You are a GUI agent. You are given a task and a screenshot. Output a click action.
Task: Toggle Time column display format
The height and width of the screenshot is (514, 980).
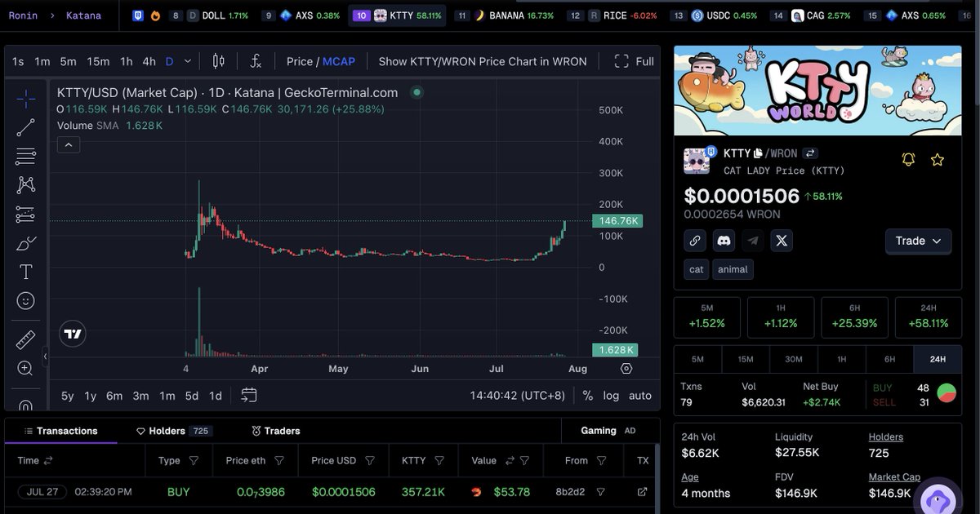48,461
